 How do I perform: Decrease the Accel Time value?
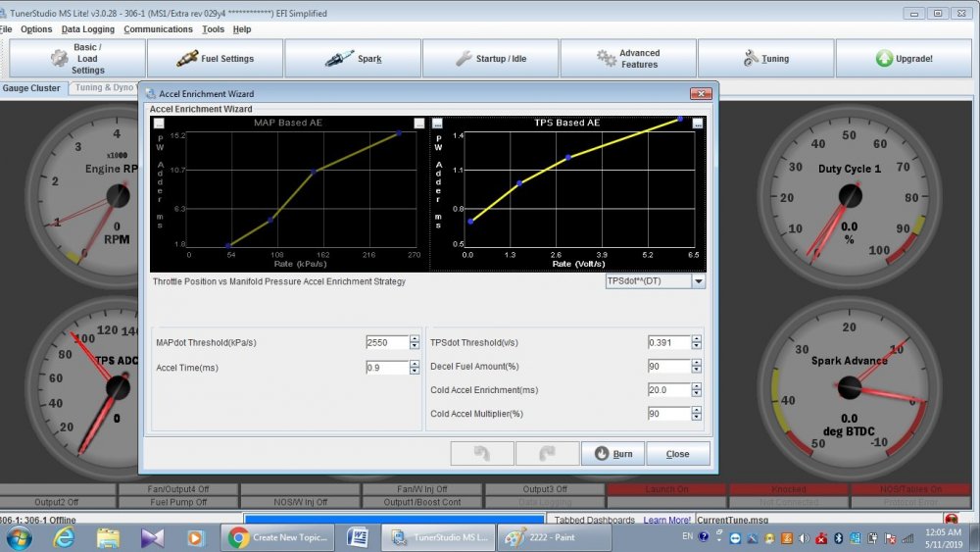pyautogui.click(x=415, y=371)
